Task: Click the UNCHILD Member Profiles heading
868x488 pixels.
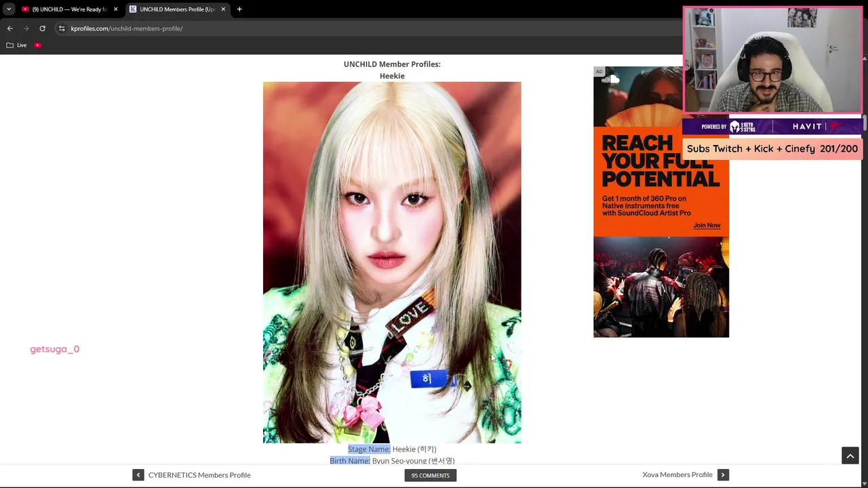Action: tap(392, 64)
